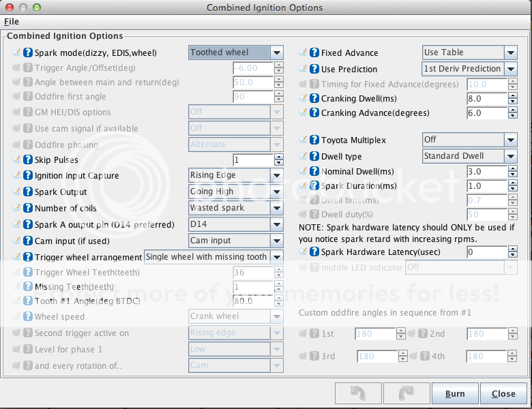This screenshot has width=532, height=409.
Task: Click the Nominal Dwell(ms) value field
Action: coord(487,171)
